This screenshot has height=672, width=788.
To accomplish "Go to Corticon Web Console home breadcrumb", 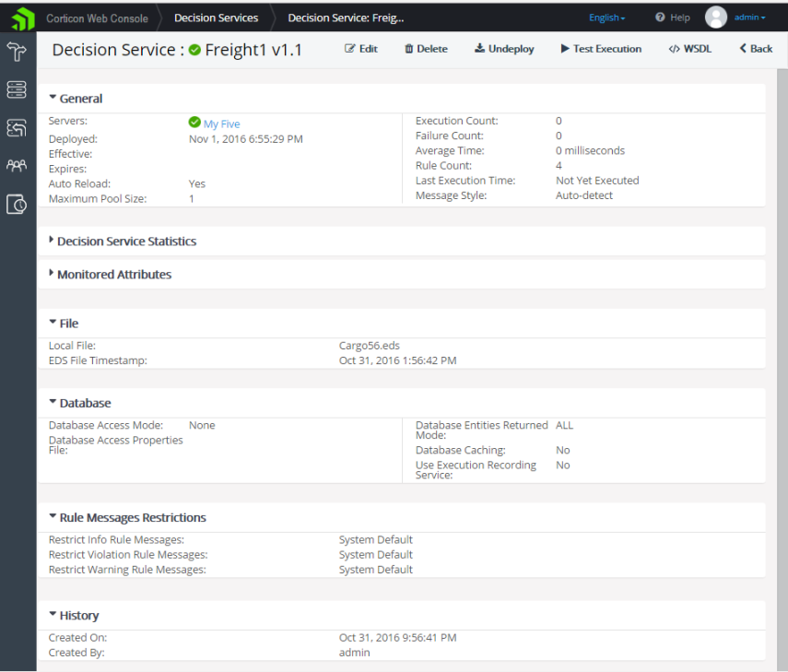I will (97, 18).
